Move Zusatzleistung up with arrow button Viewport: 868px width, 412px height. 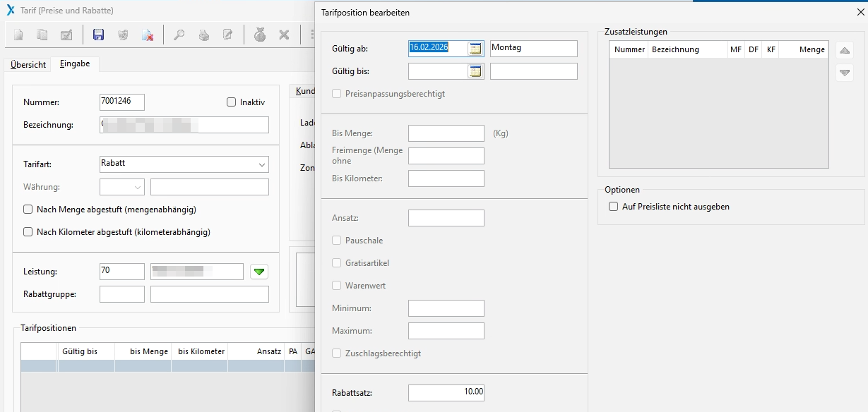(844, 51)
